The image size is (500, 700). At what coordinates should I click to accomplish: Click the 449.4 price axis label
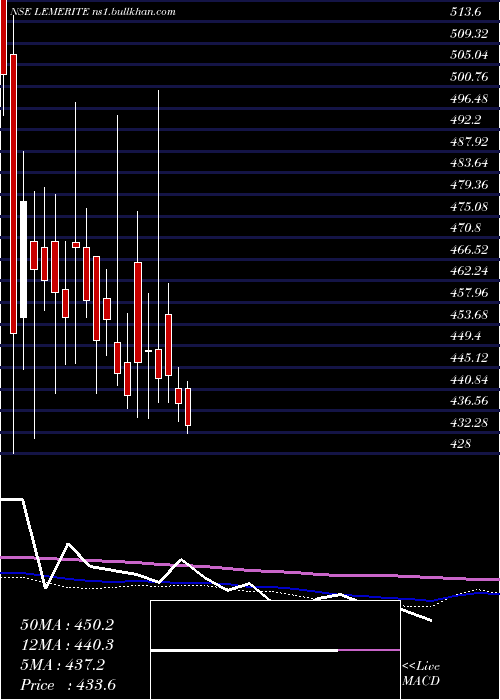(x=466, y=336)
